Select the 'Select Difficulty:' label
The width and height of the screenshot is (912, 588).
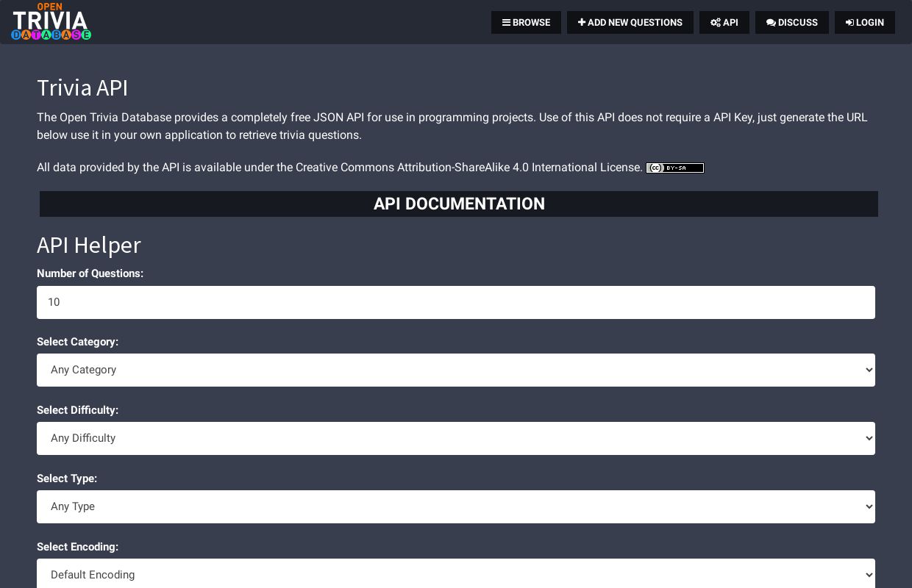click(x=77, y=410)
